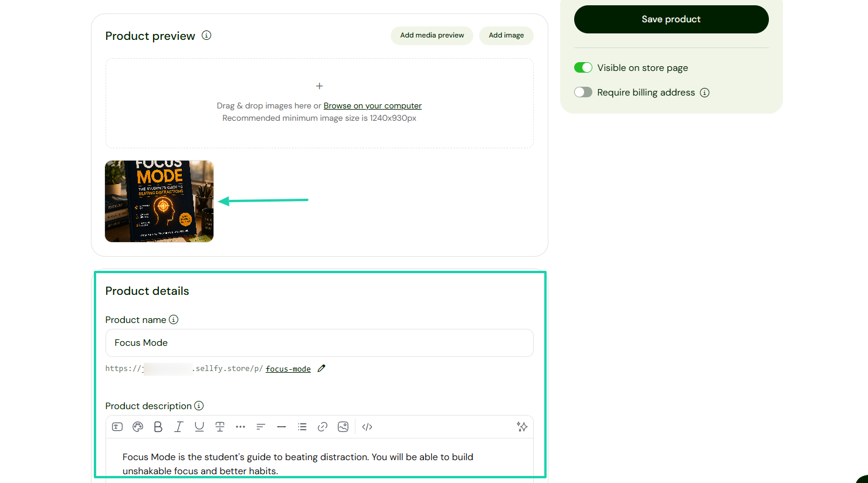This screenshot has width=868, height=483.
Task: Expand more formatting options (three dots)
Action: [240, 427]
